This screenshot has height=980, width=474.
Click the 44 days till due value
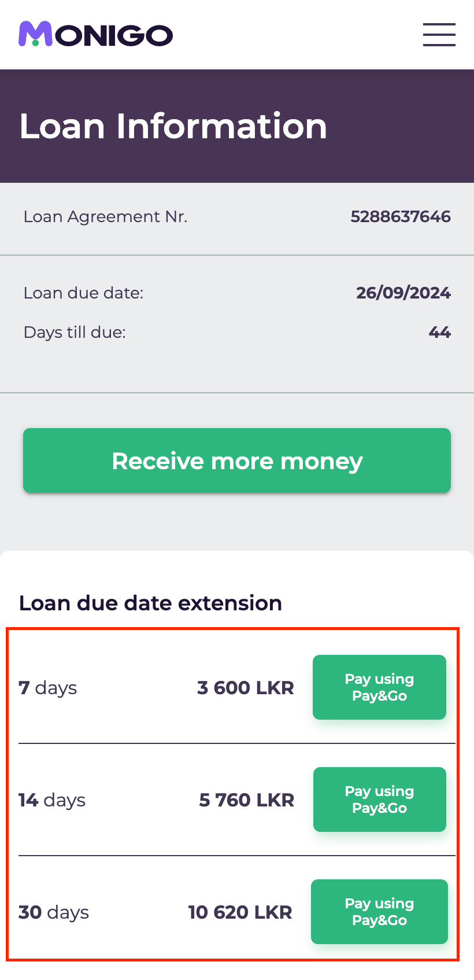tap(440, 333)
